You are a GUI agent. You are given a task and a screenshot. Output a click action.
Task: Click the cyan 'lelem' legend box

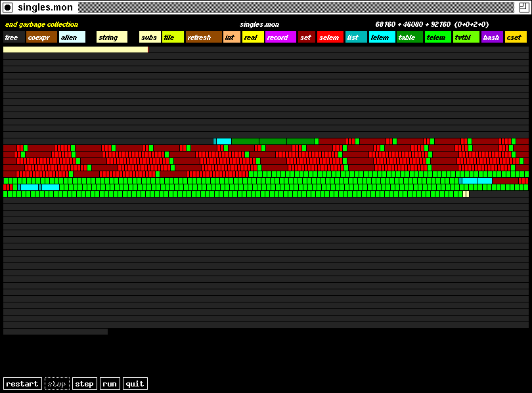tap(382, 37)
